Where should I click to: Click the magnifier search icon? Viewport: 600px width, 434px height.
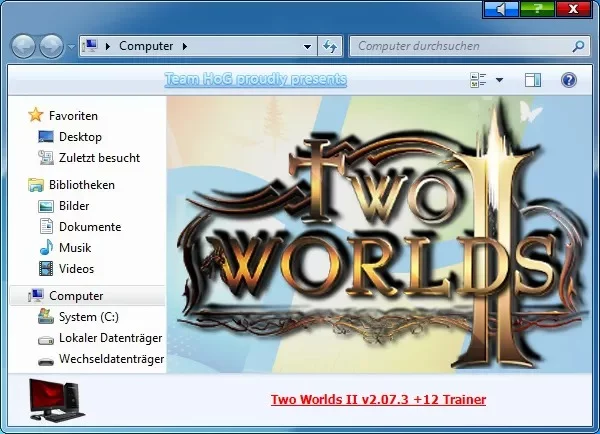point(578,46)
